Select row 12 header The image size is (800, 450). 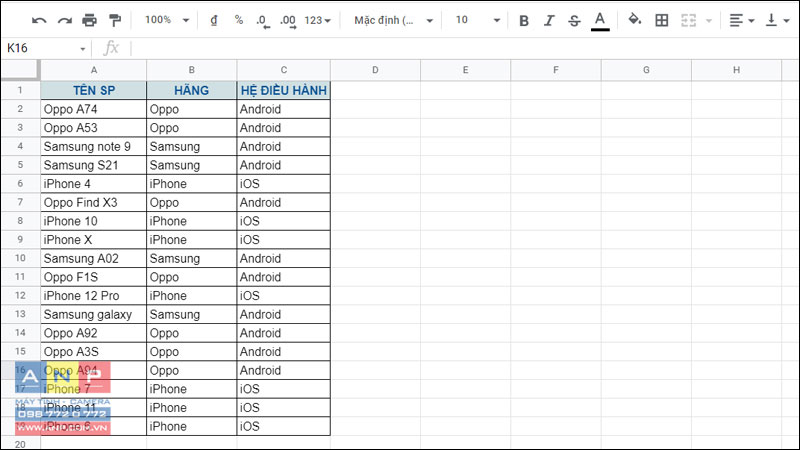(20, 295)
